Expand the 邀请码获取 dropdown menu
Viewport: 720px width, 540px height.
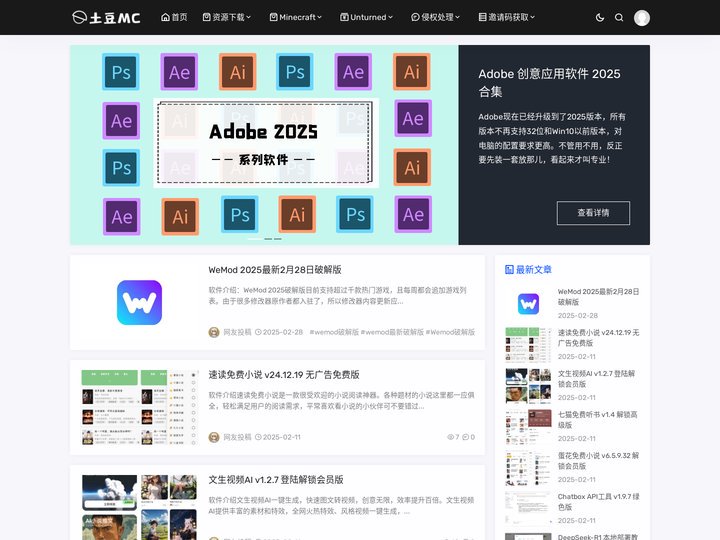click(506, 17)
